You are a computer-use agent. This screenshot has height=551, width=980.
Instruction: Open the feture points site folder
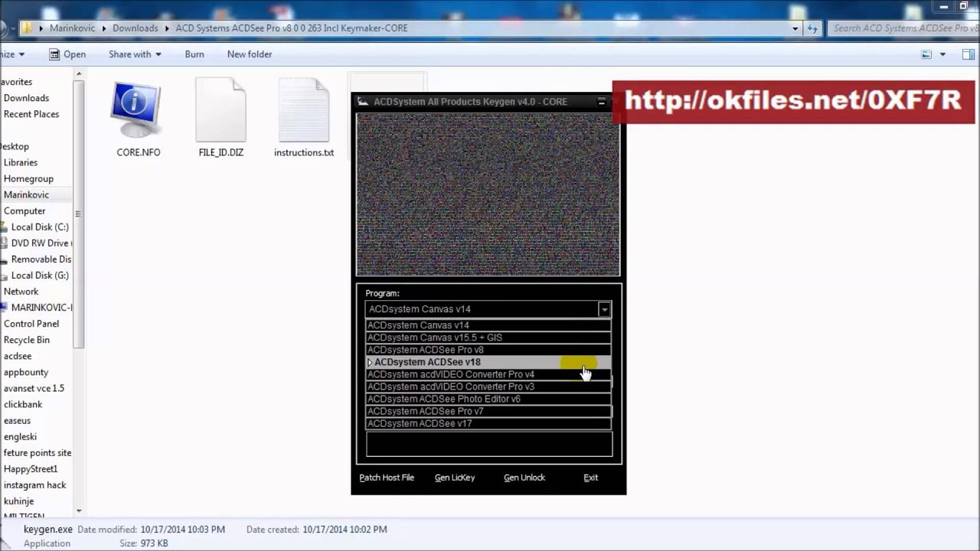click(x=37, y=452)
